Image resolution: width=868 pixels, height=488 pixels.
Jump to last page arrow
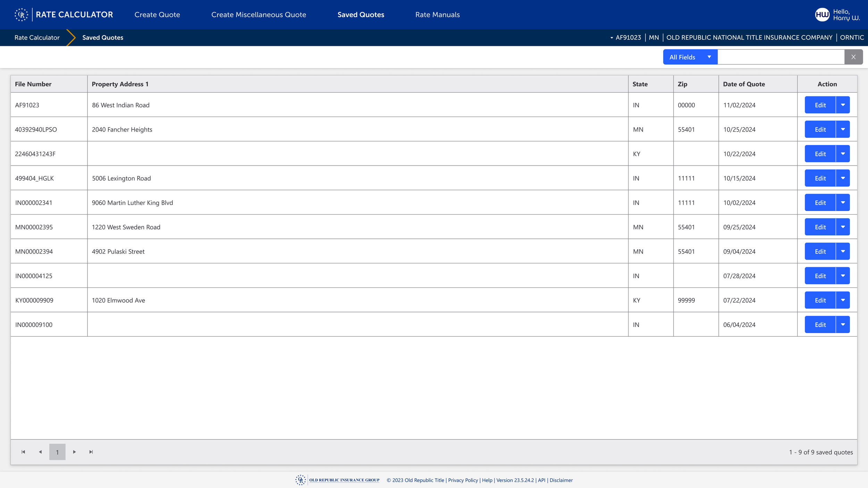click(91, 452)
